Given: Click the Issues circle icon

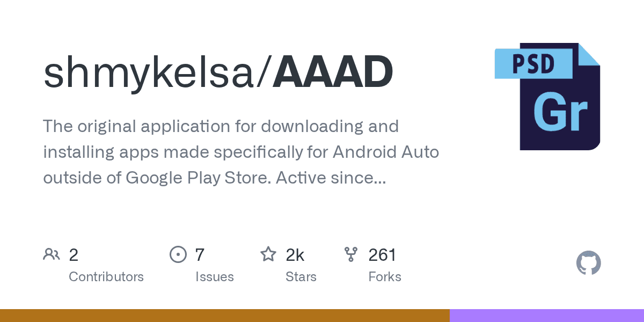Looking at the screenshot, I should pyautogui.click(x=178, y=254).
